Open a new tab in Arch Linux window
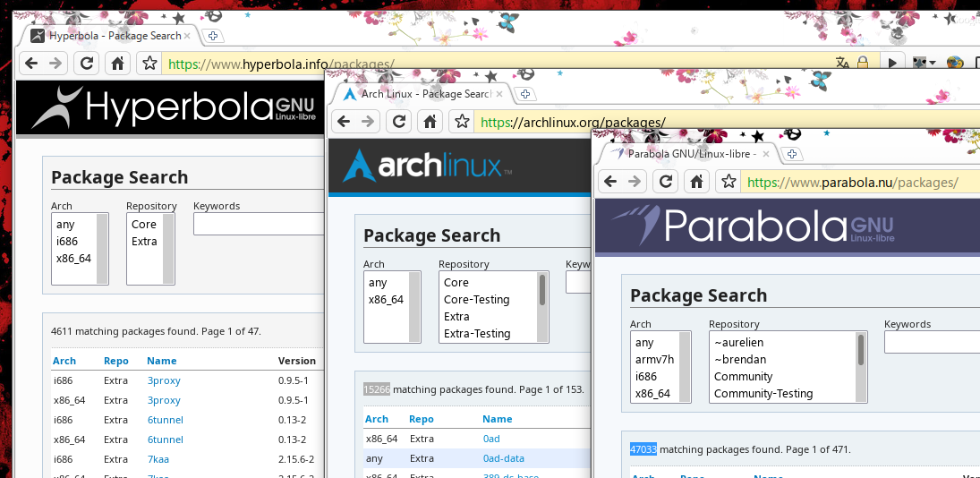 click(x=525, y=94)
